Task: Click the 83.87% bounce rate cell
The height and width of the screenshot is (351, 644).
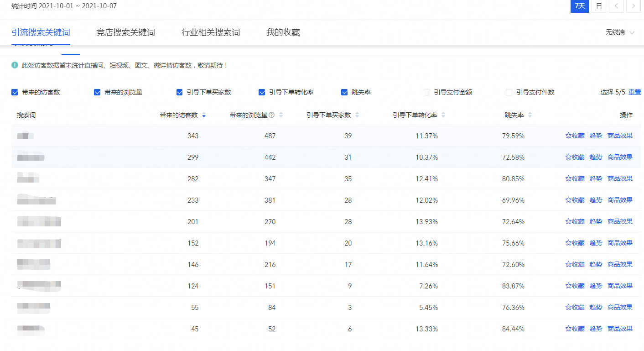Action: coord(513,286)
